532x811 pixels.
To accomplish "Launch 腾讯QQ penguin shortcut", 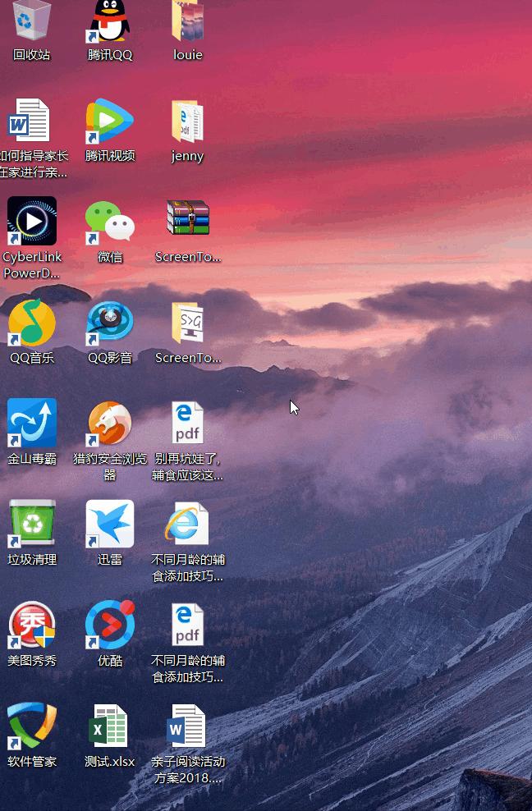I will [x=110, y=21].
